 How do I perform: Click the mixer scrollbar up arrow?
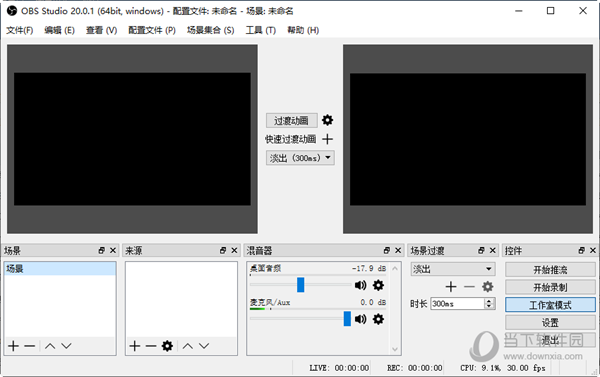point(395,268)
